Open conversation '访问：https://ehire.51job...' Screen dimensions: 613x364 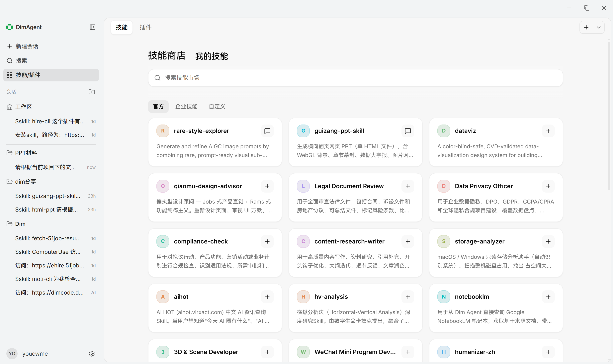(x=51, y=265)
